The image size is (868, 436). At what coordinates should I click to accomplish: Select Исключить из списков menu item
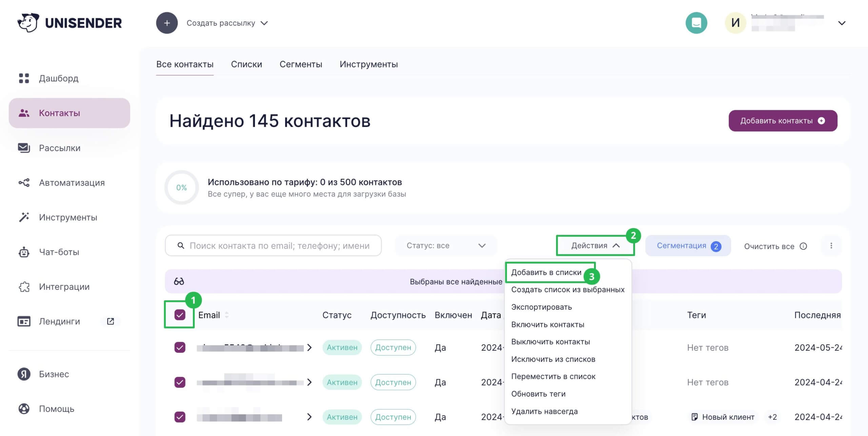(553, 359)
